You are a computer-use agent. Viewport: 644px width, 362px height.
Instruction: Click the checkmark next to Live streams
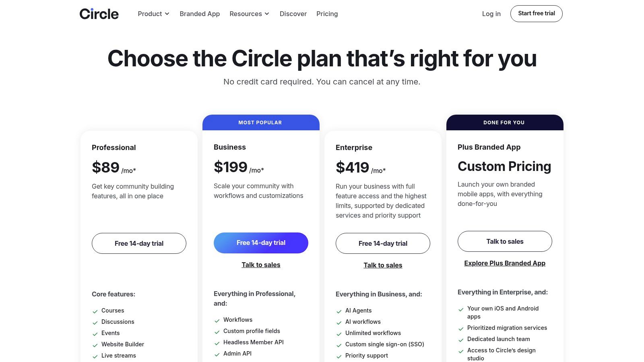(95, 356)
